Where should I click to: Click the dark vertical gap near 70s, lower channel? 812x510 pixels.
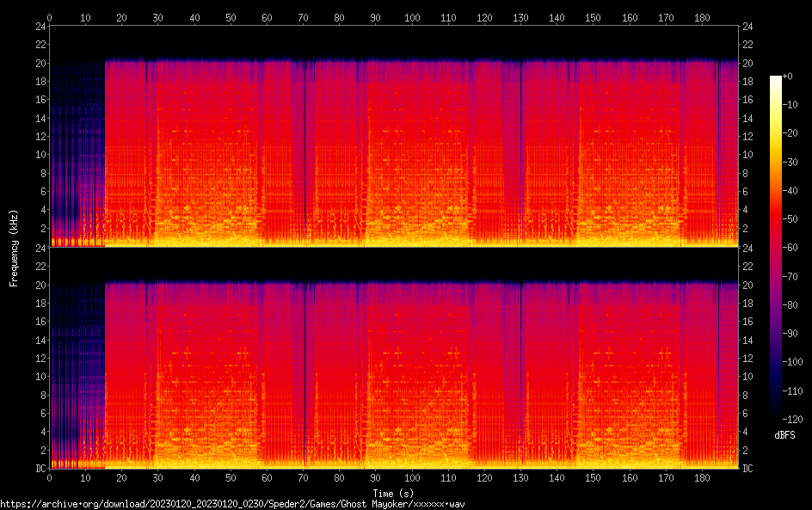tap(304, 378)
